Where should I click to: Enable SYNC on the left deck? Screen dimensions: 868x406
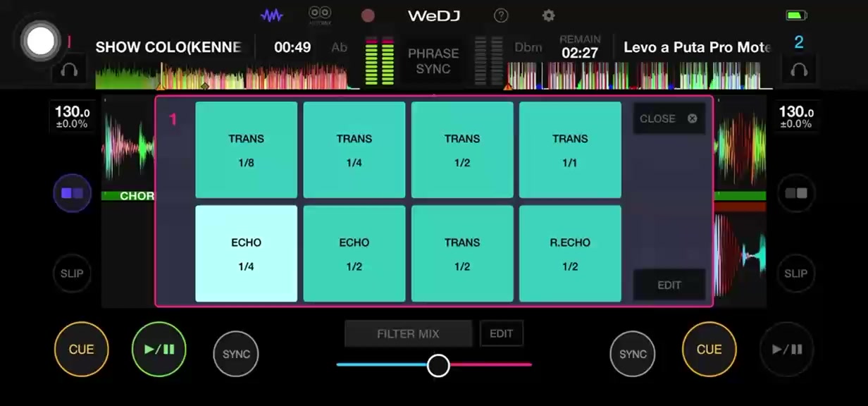tap(236, 354)
